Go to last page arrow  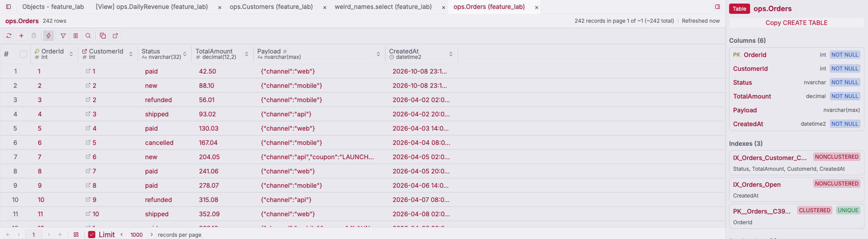[x=60, y=235]
